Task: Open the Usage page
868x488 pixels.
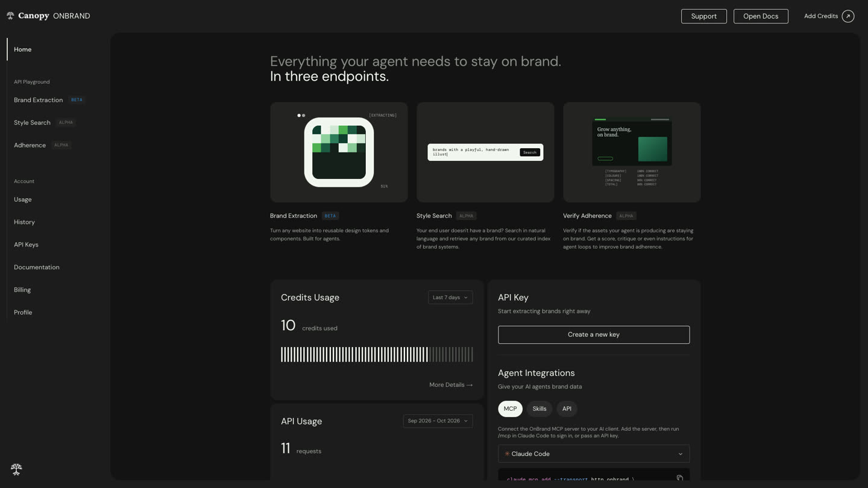Action: point(23,199)
